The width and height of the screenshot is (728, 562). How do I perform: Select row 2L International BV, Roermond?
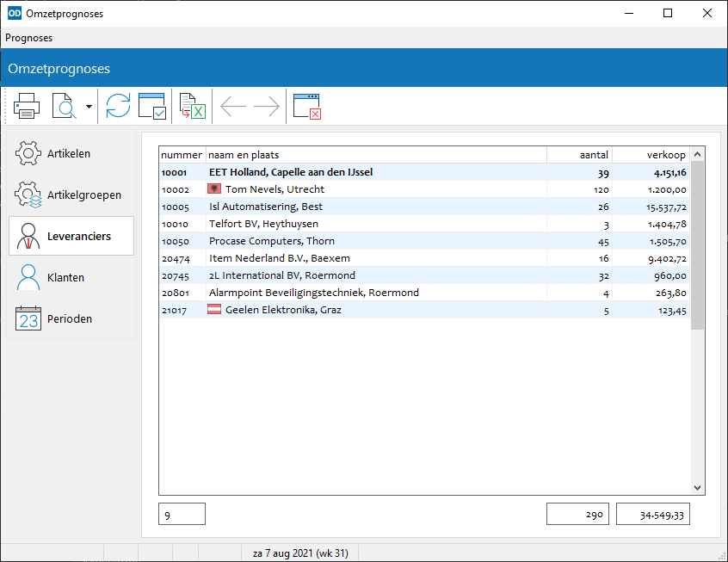point(424,275)
